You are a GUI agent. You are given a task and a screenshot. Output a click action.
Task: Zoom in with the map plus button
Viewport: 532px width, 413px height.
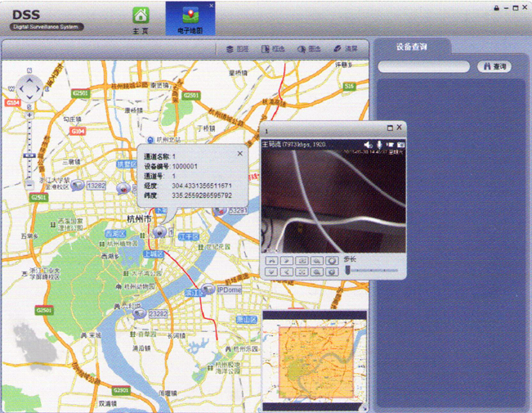click(29, 115)
